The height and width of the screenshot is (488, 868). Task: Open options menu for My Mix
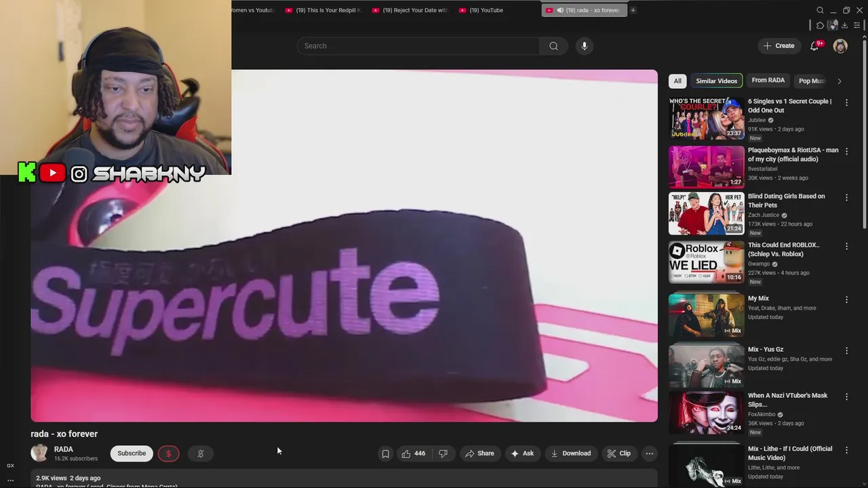846,300
